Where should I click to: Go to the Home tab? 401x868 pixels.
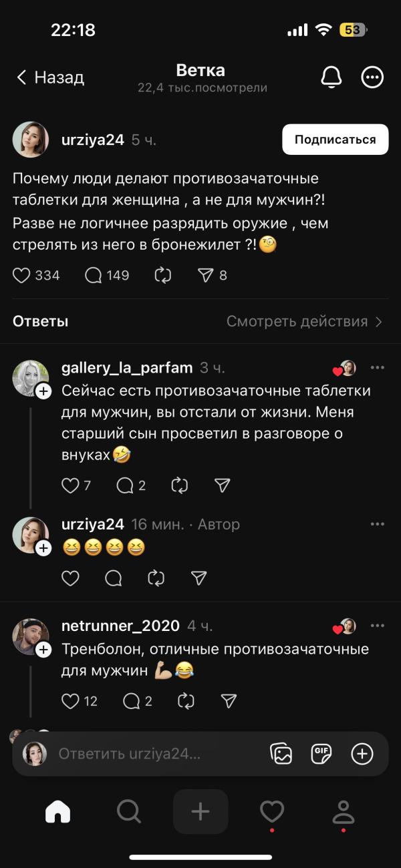tap(57, 811)
